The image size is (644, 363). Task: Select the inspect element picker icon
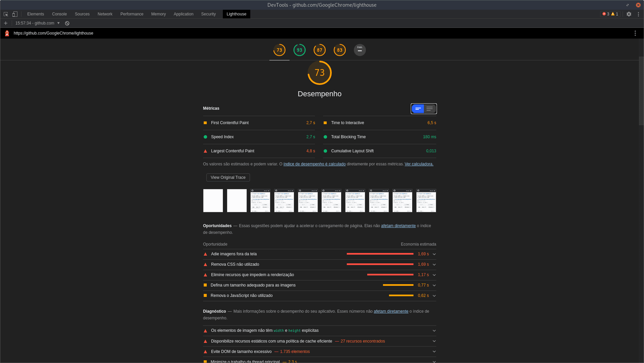[6, 14]
